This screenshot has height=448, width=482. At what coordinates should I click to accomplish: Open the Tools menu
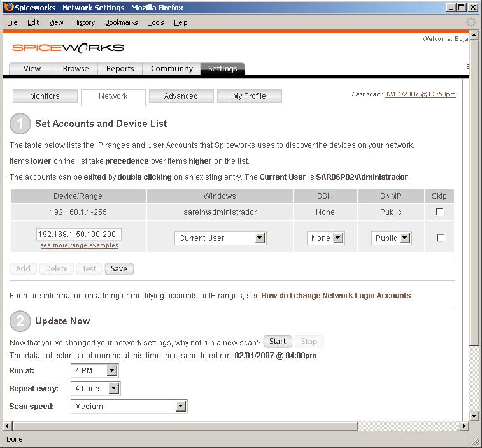click(156, 22)
